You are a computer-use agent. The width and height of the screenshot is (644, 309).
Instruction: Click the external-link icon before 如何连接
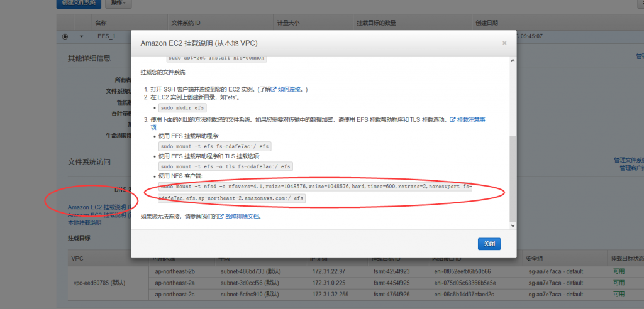[274, 89]
